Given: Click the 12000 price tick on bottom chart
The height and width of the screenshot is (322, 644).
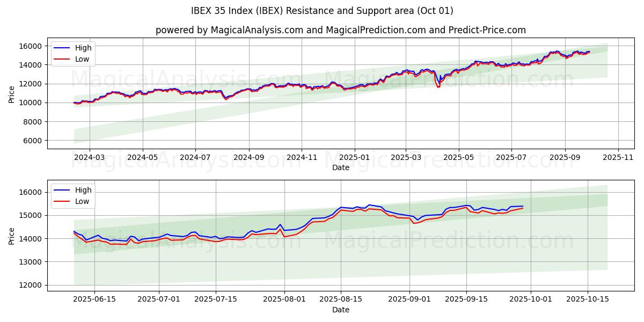Looking at the screenshot, I should click(31, 285).
